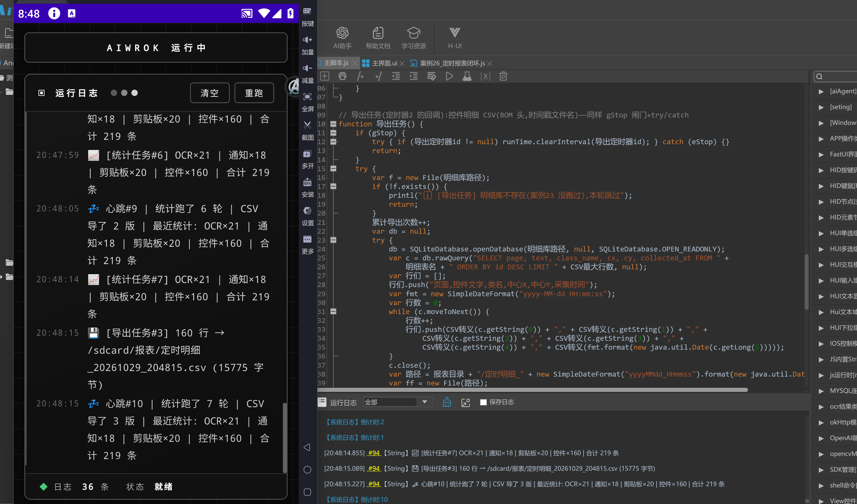Take a screenshot with 截图 icon
Viewport: 857px width, 504px height.
tap(307, 130)
